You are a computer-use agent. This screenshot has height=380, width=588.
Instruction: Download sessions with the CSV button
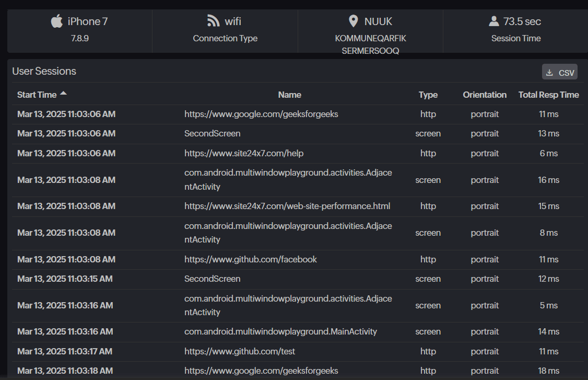[559, 72]
